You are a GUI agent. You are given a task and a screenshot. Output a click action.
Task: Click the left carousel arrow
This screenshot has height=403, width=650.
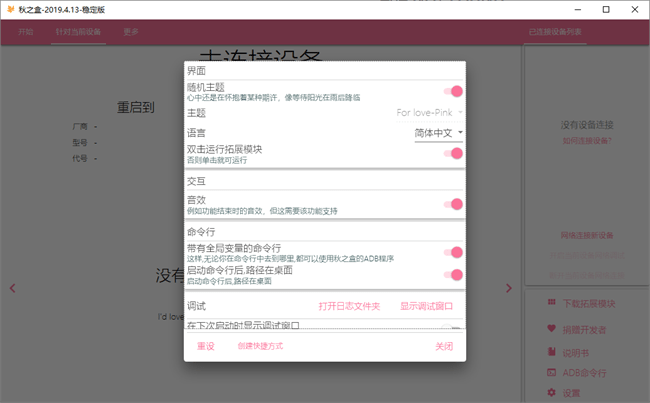click(x=12, y=289)
